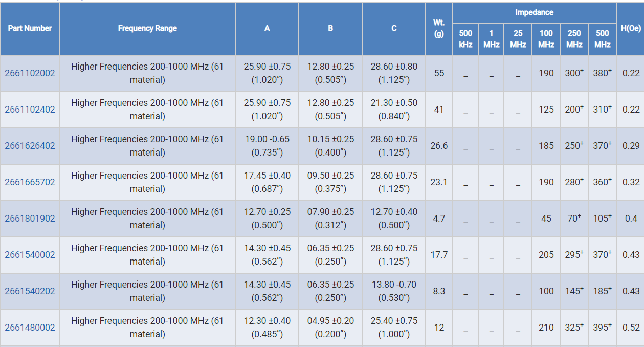Screen dimensions: 644x347
Task: Click the 2661540202 part link
Action: 30,291
